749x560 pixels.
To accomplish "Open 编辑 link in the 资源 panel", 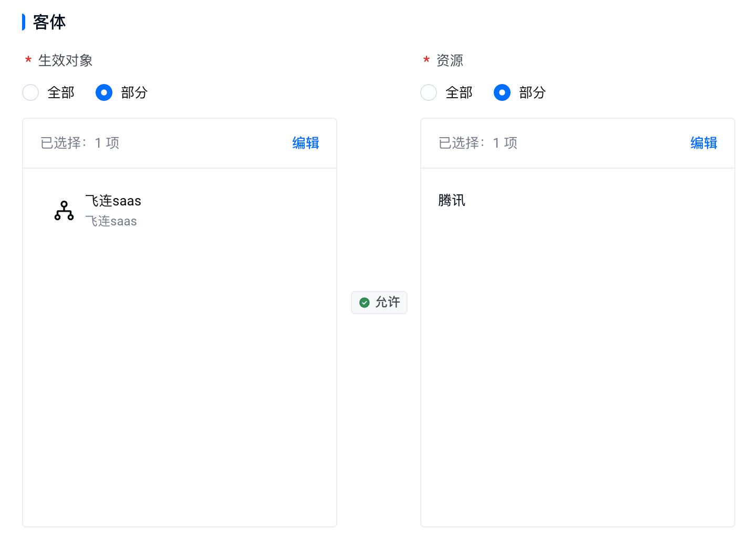I will (704, 143).
